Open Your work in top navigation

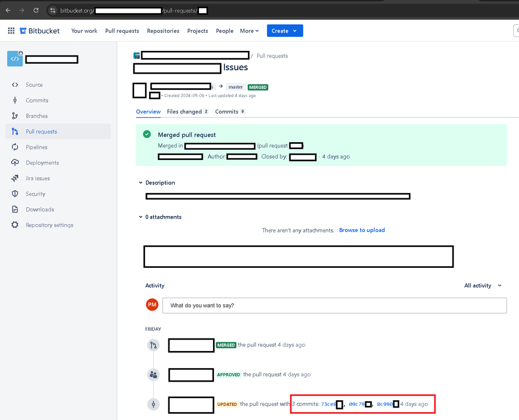[x=84, y=31]
